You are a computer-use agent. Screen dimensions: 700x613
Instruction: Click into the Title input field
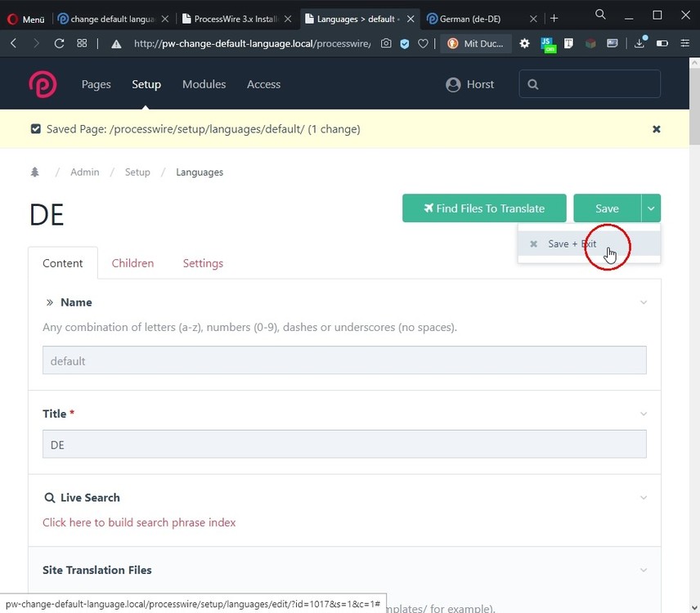tap(344, 445)
